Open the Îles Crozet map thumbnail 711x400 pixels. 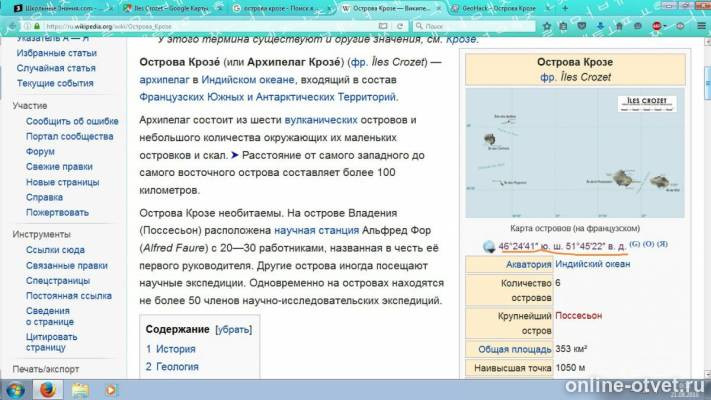pos(575,153)
